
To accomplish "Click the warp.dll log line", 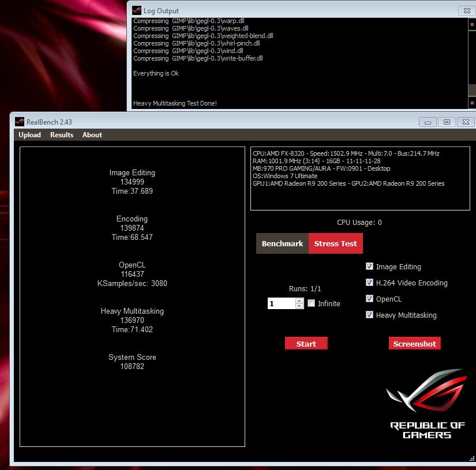I will pyautogui.click(x=189, y=21).
